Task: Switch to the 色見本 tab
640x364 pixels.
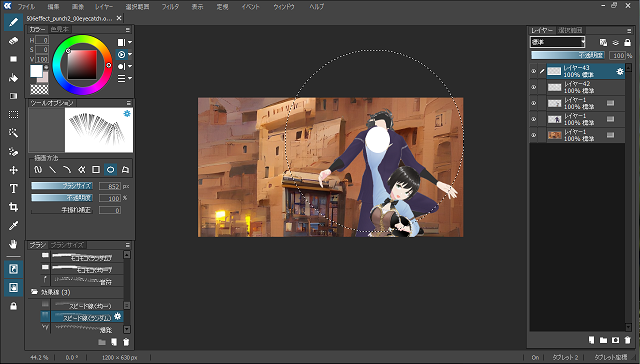Action: click(60, 29)
